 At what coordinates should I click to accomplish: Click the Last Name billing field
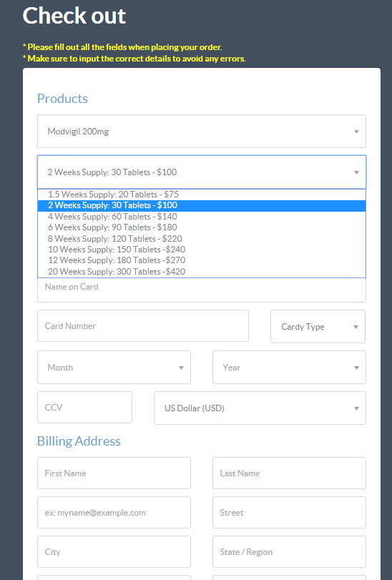pos(289,473)
